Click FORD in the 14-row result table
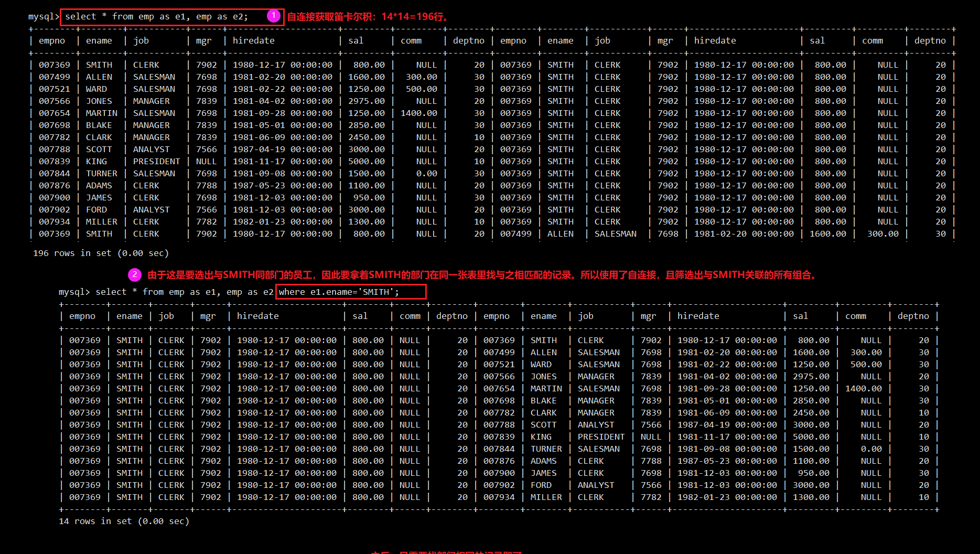 pos(541,485)
